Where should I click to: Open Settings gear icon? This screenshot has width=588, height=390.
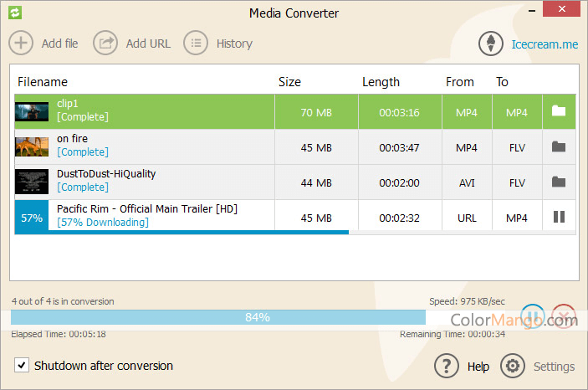(512, 367)
